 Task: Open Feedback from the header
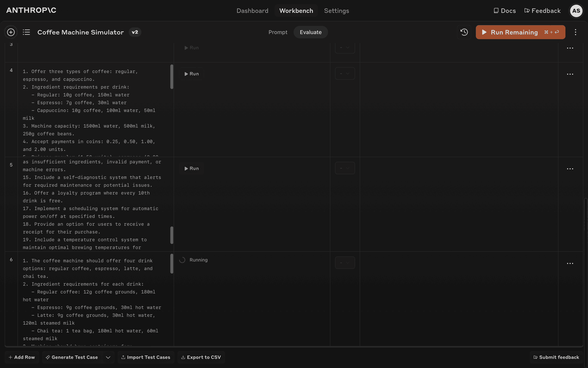(x=542, y=11)
